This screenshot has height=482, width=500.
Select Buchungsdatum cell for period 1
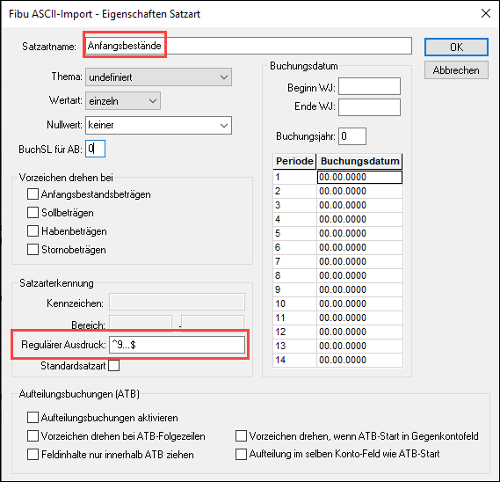point(359,177)
